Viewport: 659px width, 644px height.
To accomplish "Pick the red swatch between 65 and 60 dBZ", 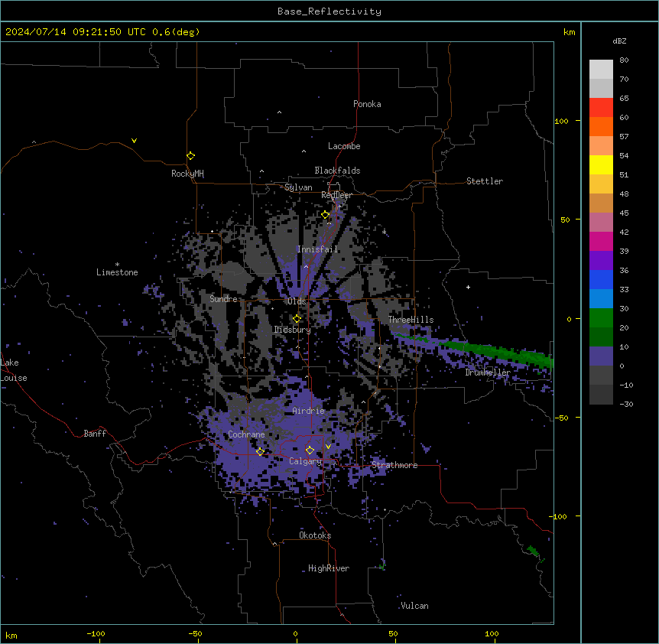I will pyautogui.click(x=601, y=108).
